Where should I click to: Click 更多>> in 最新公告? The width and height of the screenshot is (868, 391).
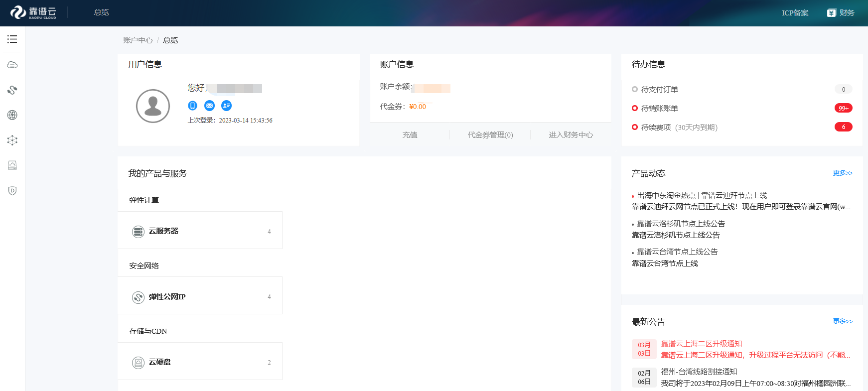(x=842, y=321)
